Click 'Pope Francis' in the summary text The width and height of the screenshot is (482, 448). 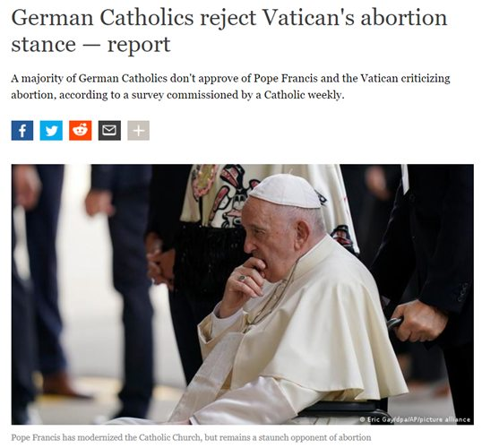[x=286, y=79]
